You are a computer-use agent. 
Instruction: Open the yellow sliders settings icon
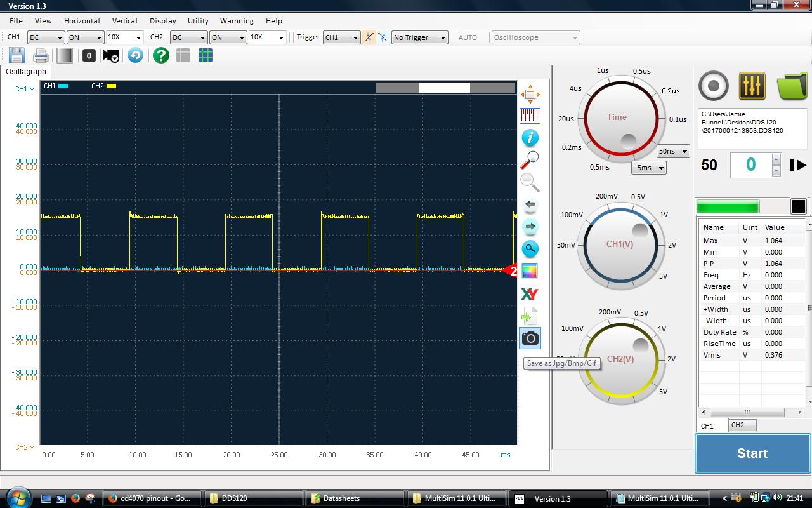tap(752, 86)
